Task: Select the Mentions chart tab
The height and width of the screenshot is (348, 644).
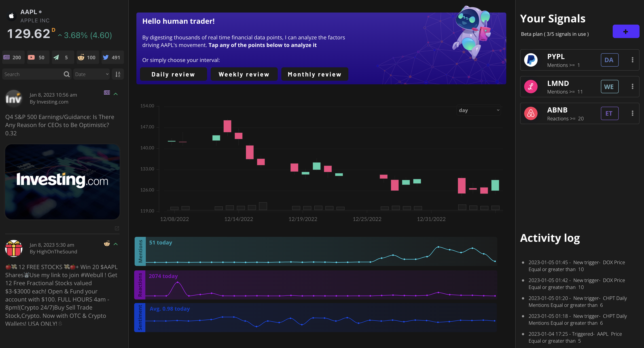Action: pyautogui.click(x=140, y=251)
